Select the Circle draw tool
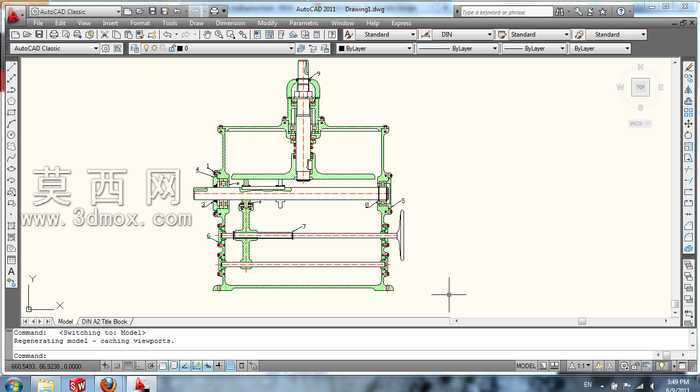The image size is (700, 392). [x=12, y=135]
